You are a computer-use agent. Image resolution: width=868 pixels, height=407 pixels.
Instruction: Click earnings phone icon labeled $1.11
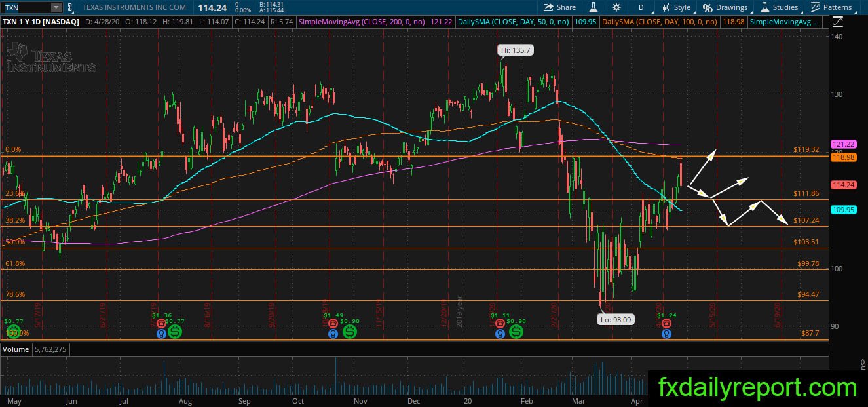click(500, 324)
